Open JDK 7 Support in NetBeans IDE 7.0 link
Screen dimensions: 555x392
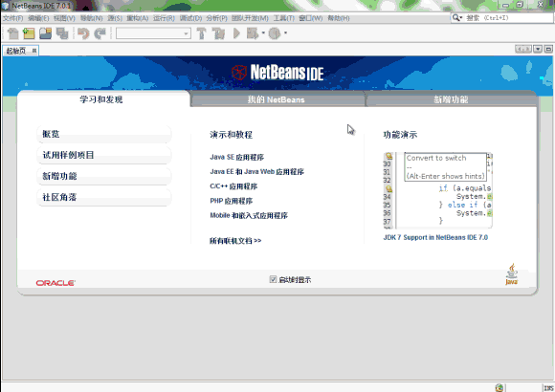coord(435,237)
